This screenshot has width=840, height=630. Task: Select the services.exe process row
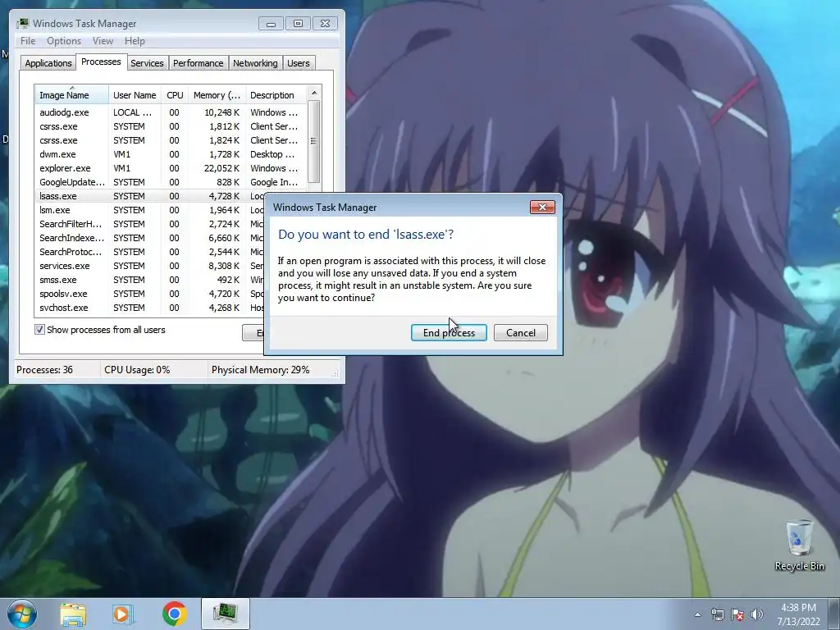pyautogui.click(x=149, y=266)
